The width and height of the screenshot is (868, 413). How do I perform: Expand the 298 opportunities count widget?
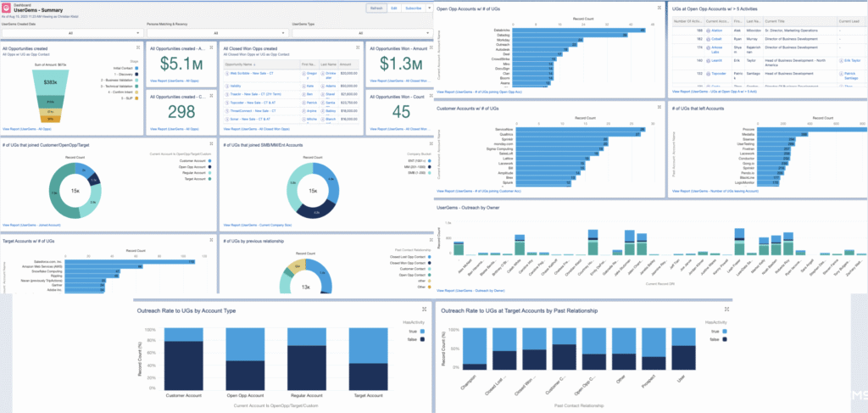pyautogui.click(x=212, y=98)
